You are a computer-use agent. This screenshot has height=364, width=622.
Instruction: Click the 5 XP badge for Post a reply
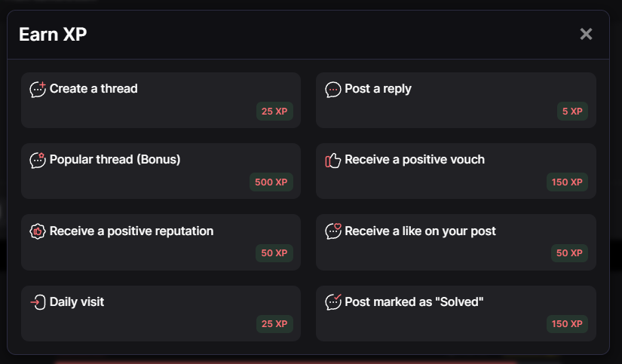coord(572,112)
